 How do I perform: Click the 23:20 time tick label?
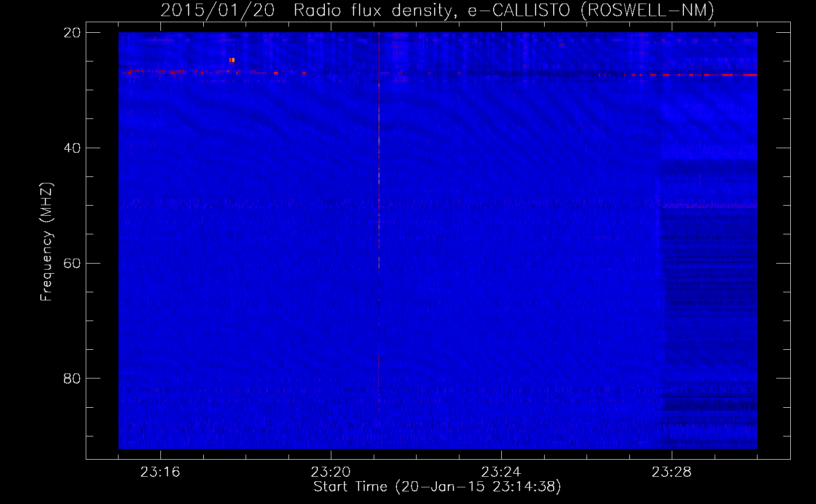coord(331,472)
